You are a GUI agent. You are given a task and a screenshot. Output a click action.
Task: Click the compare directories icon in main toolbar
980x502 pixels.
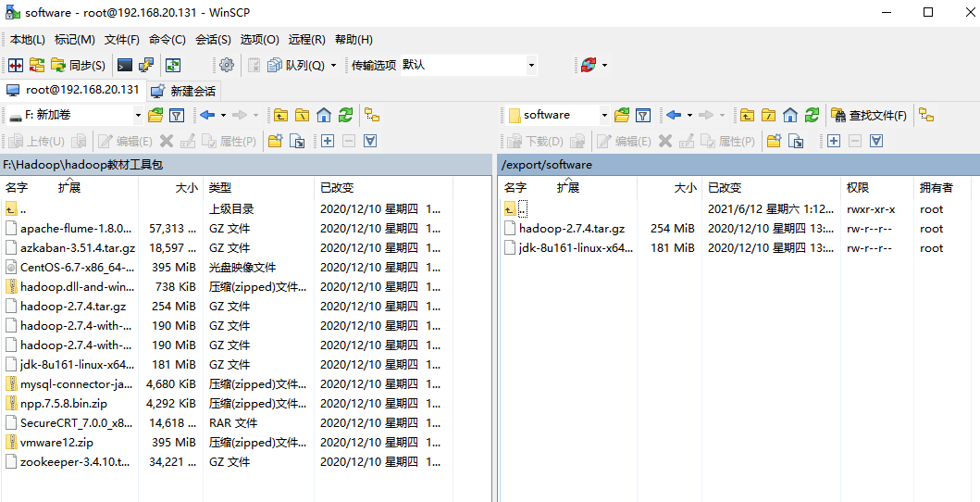16,65
